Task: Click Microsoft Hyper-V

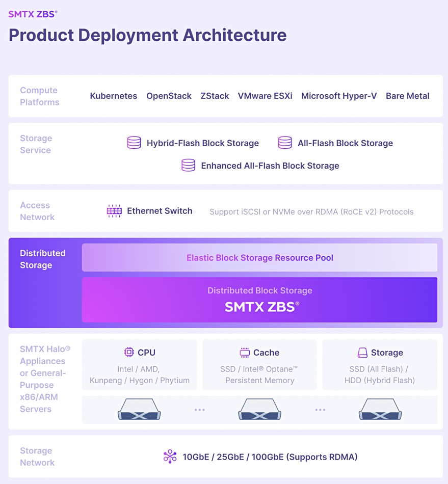Action: click(x=339, y=96)
